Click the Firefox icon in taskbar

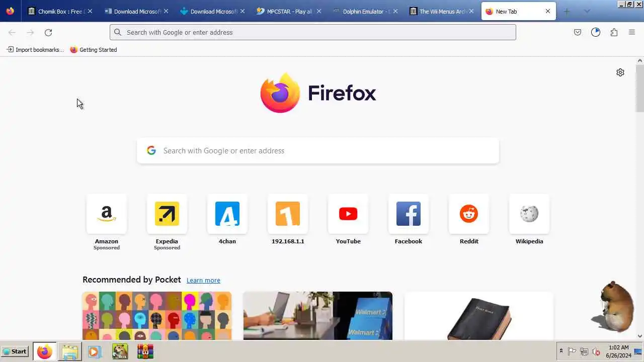pos(44,351)
